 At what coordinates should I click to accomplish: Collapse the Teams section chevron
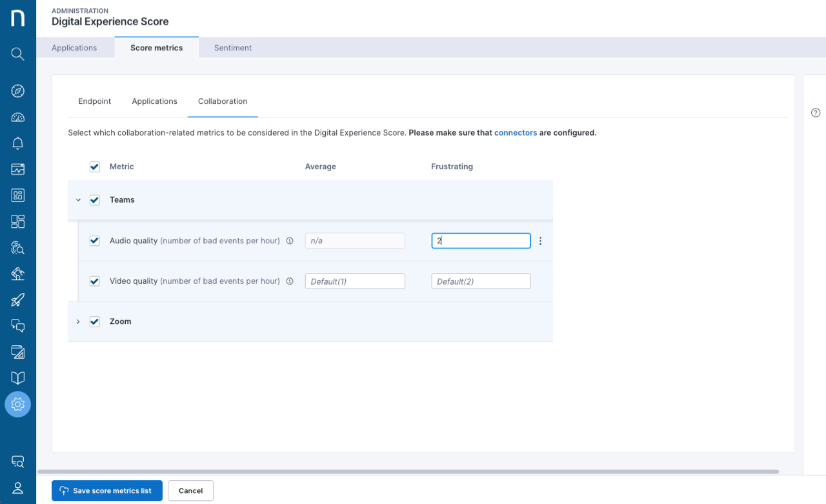(78, 200)
